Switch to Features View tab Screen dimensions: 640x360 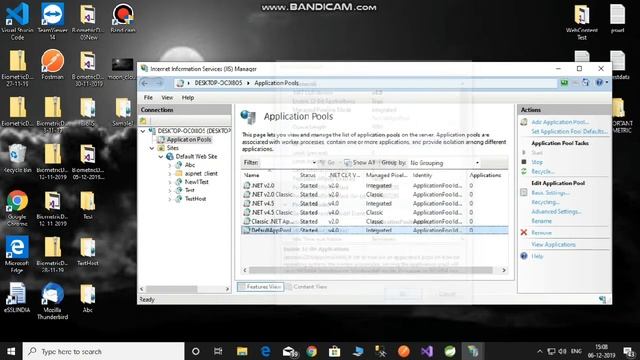pos(260,287)
